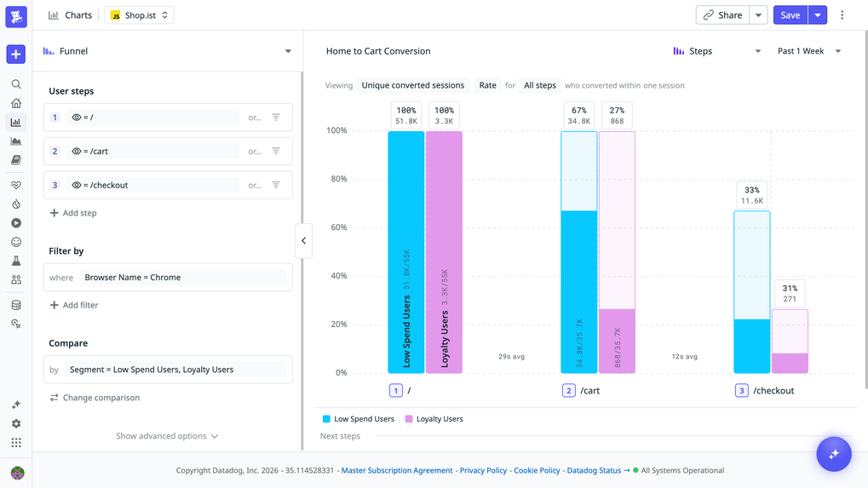The width and height of the screenshot is (868, 488).
Task: Open filter icon for step 1 /
Action: point(276,118)
